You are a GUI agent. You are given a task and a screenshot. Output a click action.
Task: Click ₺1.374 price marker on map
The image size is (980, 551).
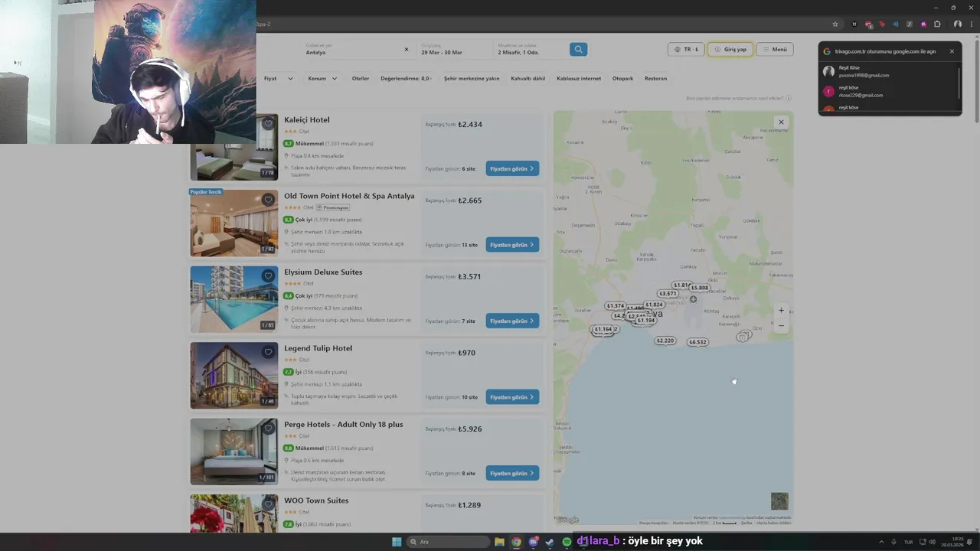tap(615, 306)
